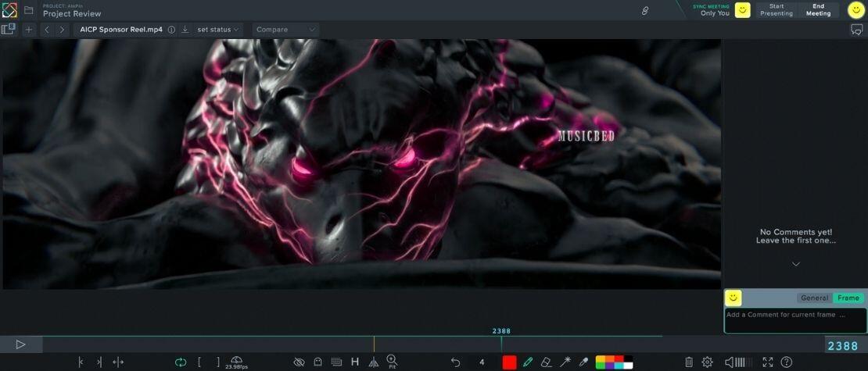Click Start Presenting button

click(x=776, y=10)
